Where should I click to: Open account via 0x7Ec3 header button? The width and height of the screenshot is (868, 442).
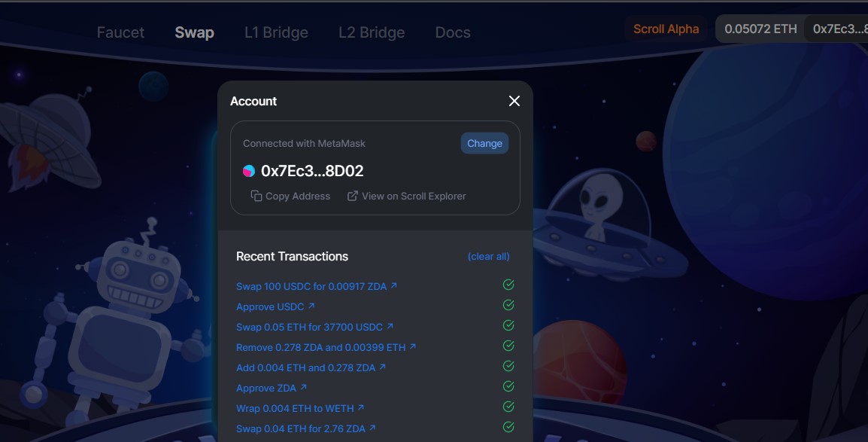838,29
